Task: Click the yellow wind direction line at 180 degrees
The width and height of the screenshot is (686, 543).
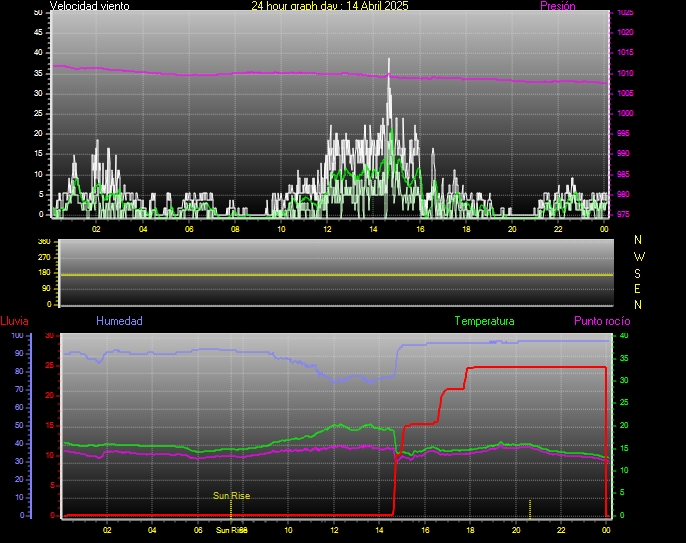Action: click(x=336, y=275)
